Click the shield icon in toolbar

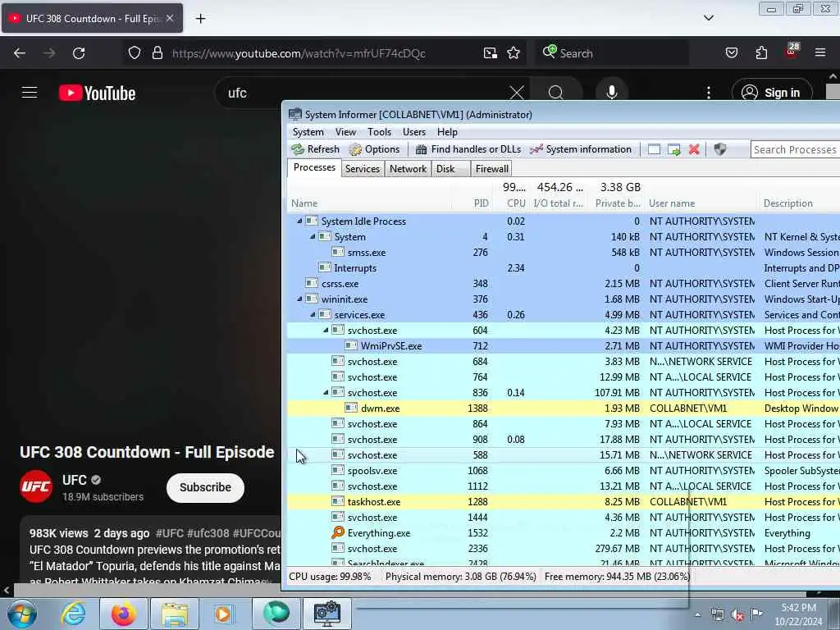(720, 149)
